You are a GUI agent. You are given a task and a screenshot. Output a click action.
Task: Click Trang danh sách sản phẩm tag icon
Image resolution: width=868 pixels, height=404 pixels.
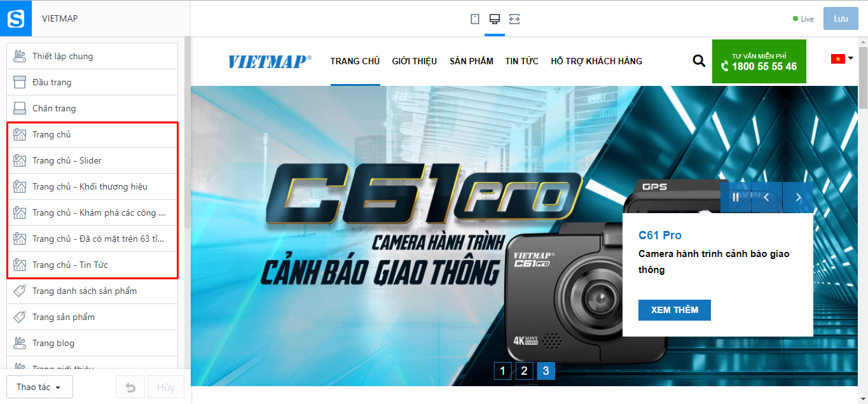20,291
